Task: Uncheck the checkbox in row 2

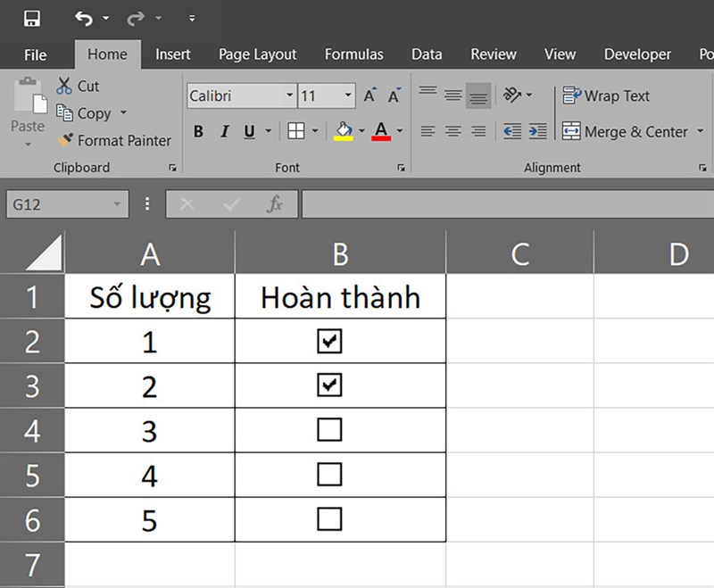Action: coord(329,342)
